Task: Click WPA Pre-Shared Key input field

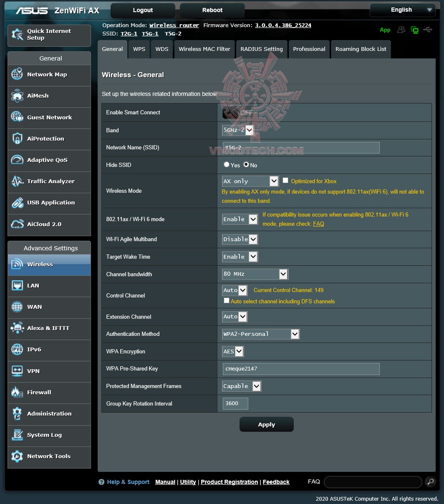Action: [301, 369]
